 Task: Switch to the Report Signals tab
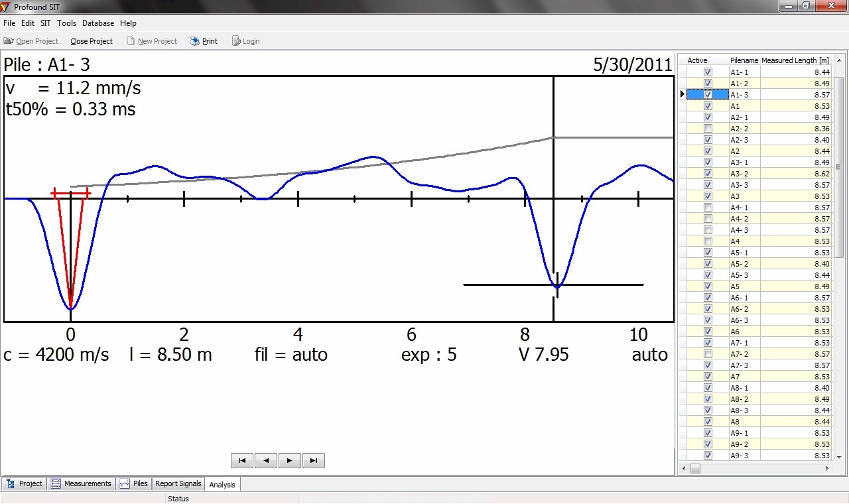pyautogui.click(x=178, y=484)
